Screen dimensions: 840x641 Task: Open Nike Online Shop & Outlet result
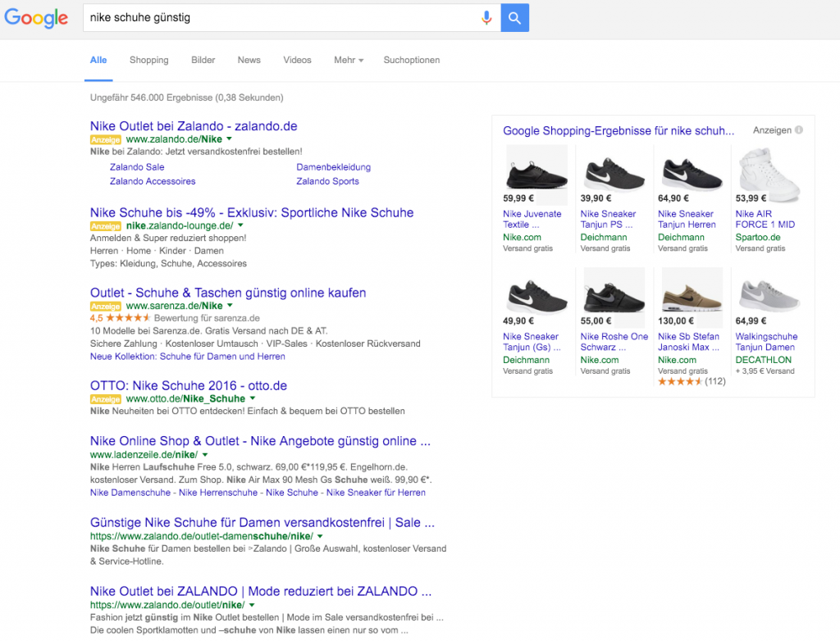tap(260, 441)
